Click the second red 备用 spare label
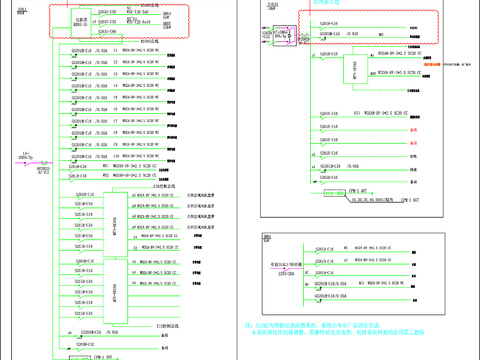The image size is (480, 360). pyautogui.click(x=413, y=143)
